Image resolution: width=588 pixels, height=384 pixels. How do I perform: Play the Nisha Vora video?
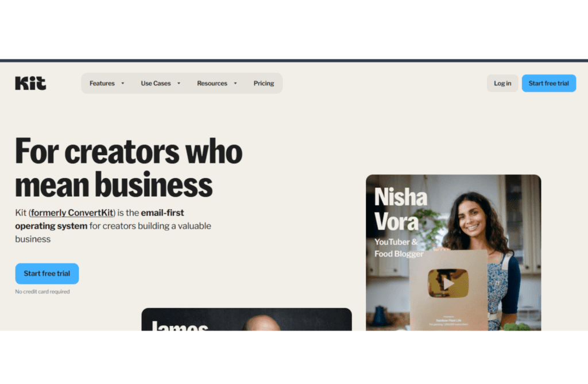(448, 283)
